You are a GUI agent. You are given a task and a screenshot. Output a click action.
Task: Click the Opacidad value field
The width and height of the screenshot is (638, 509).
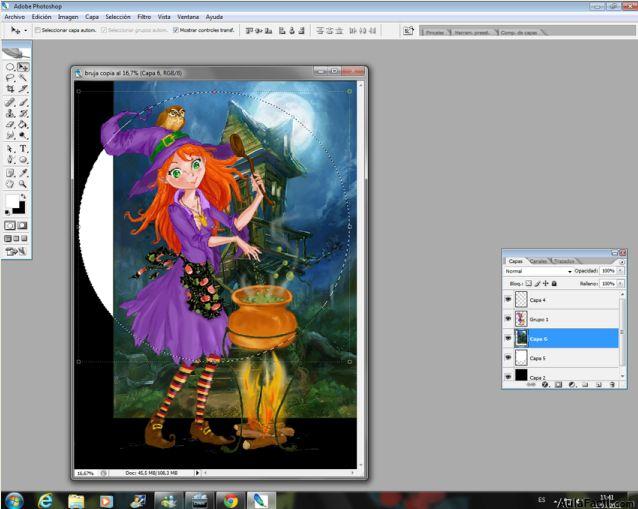608,271
